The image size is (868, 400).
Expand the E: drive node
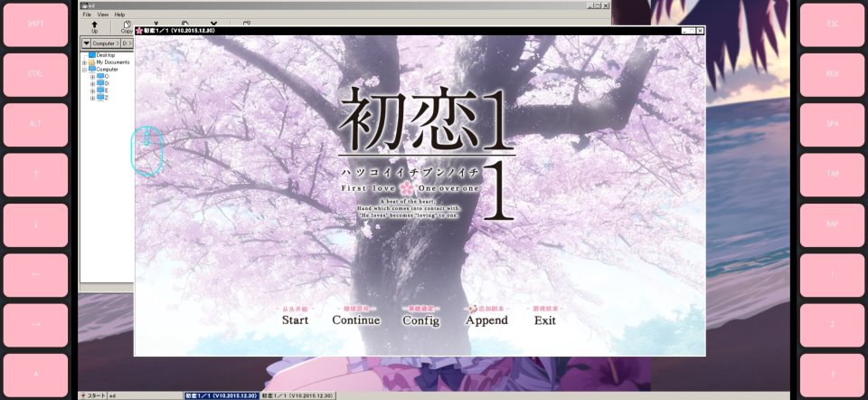click(x=92, y=90)
